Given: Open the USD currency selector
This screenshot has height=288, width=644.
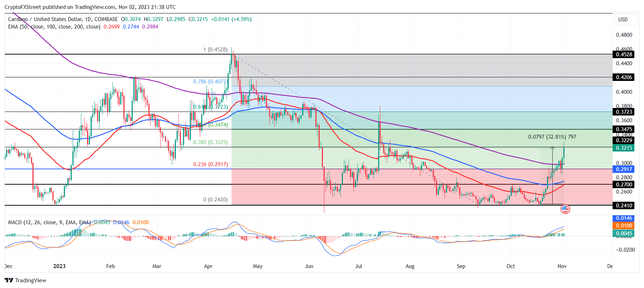Looking at the screenshot, I should (x=625, y=20).
